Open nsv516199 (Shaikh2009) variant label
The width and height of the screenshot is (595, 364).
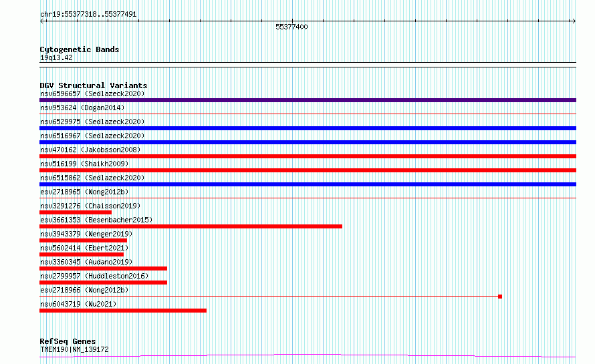[84, 164]
